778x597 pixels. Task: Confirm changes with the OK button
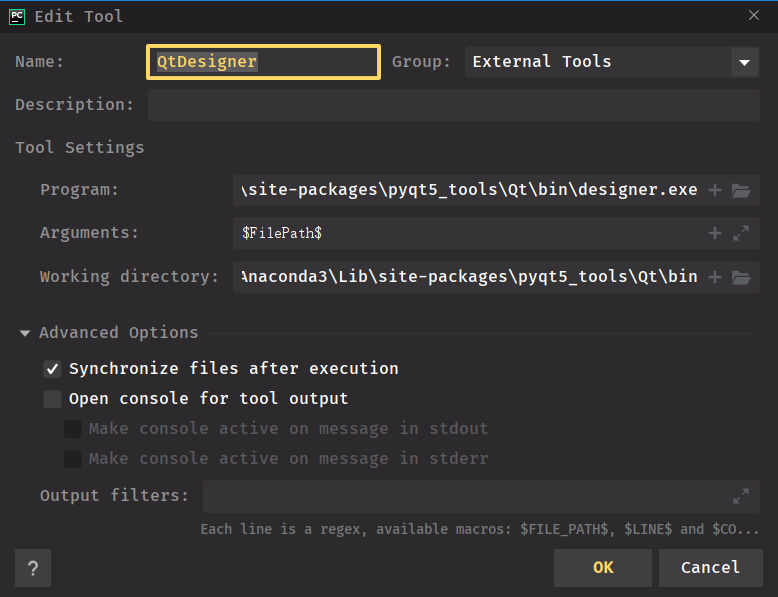pyautogui.click(x=603, y=568)
